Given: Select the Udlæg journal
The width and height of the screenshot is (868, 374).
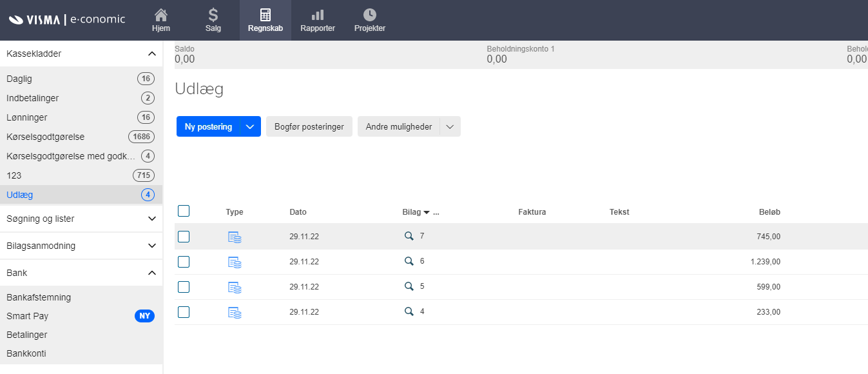Looking at the screenshot, I should [x=81, y=195].
